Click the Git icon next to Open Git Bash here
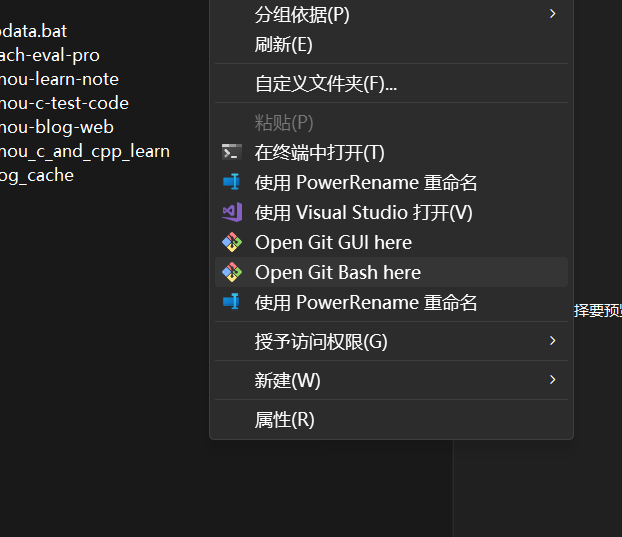Screen dimensions: 622x537 tap(232, 273)
